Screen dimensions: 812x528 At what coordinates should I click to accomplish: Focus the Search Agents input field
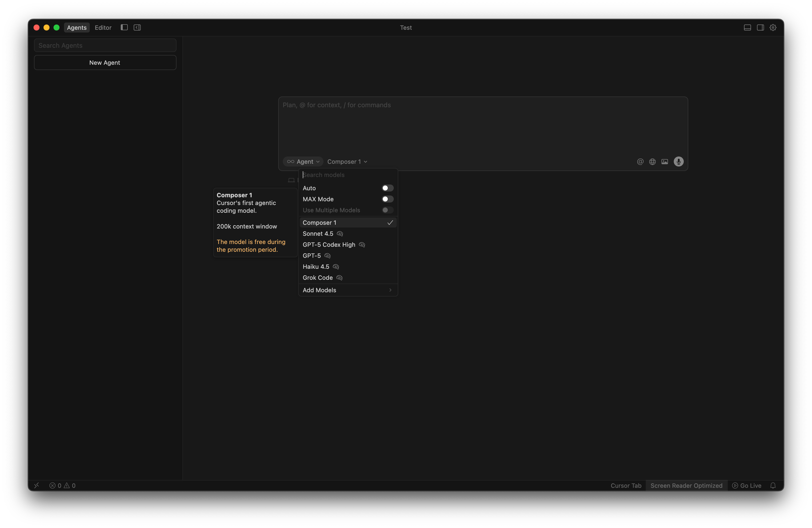105,45
